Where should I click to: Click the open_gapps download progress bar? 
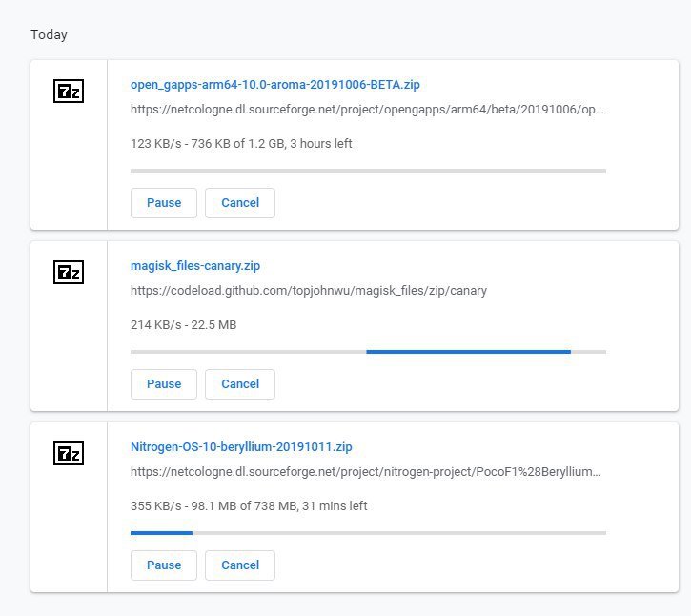click(368, 171)
